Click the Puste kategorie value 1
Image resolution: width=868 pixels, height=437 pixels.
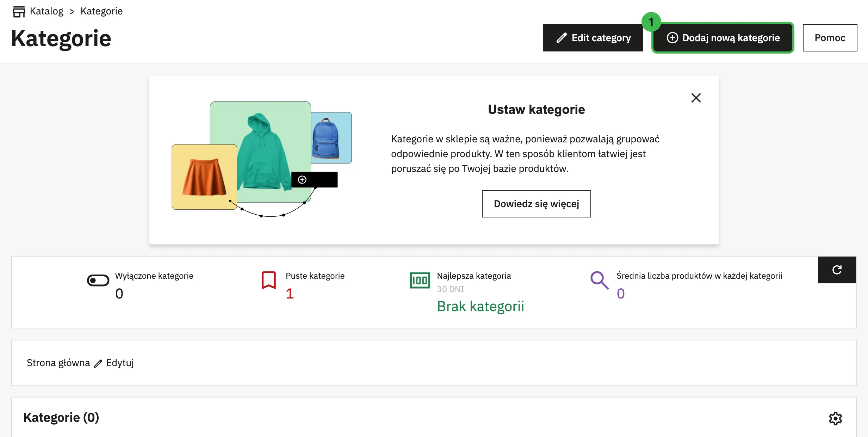point(290,294)
